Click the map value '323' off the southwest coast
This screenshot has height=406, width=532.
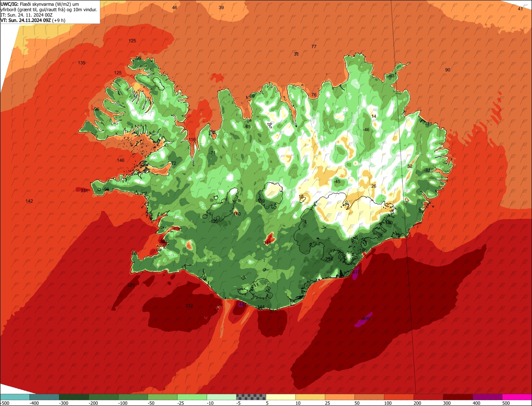click(131, 285)
